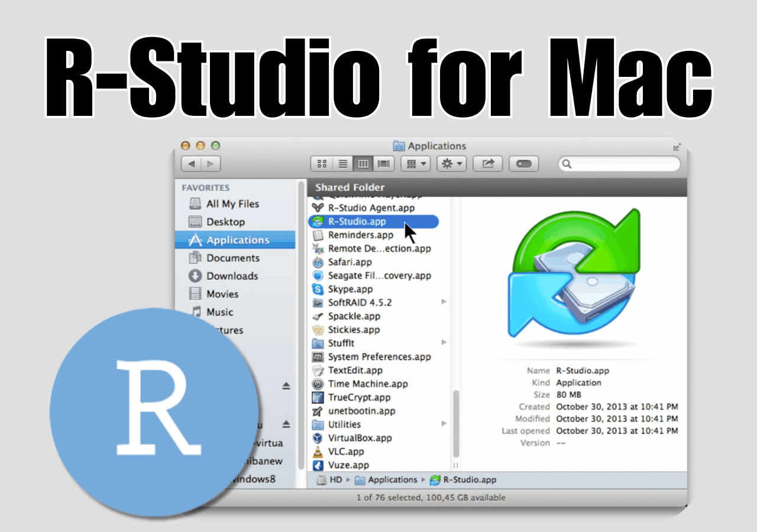
Task: Switch to column view
Action: click(363, 164)
